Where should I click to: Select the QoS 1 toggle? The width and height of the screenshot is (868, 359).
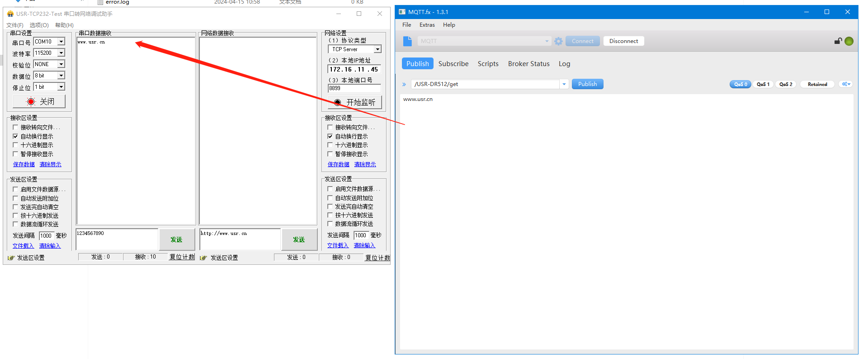tap(763, 84)
